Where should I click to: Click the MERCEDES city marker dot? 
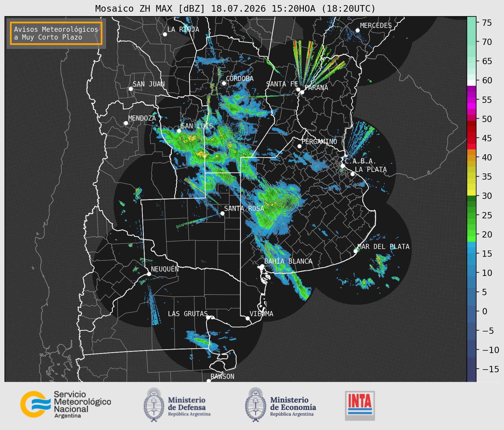pos(357,31)
